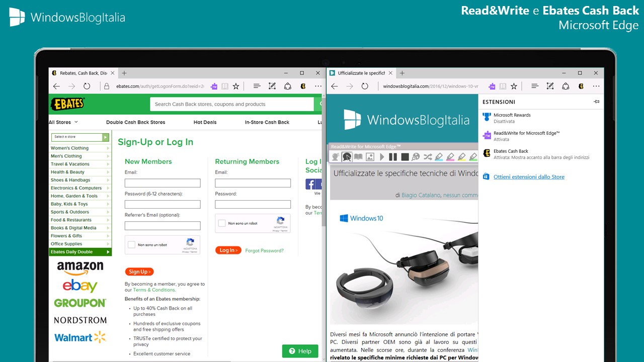Image resolution: width=644 pixels, height=362 pixels.
Task: Click the orange Sign Up button
Action: coord(139,271)
